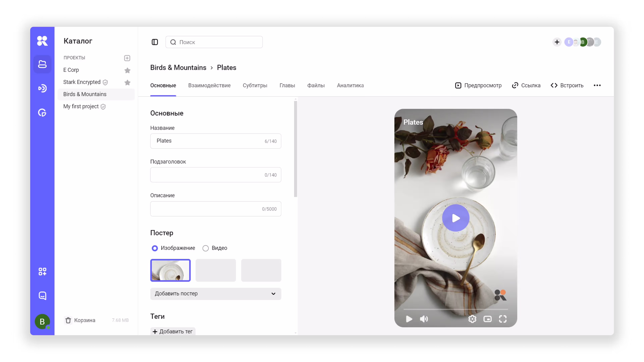Select the Видео poster radio option
This screenshot has height=362, width=644.
pos(205,248)
